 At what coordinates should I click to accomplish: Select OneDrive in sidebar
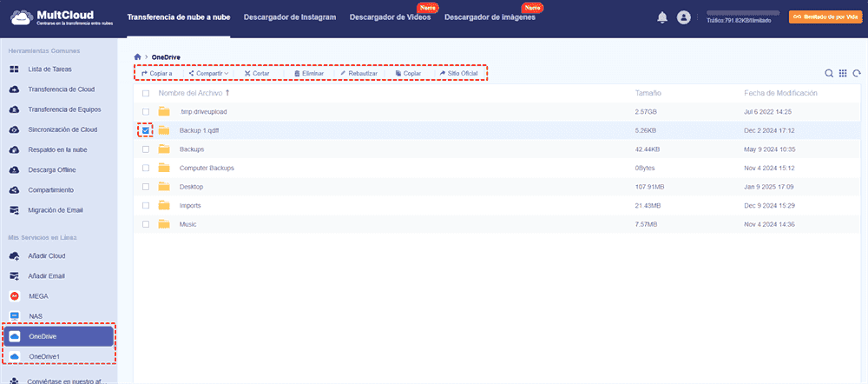59,336
